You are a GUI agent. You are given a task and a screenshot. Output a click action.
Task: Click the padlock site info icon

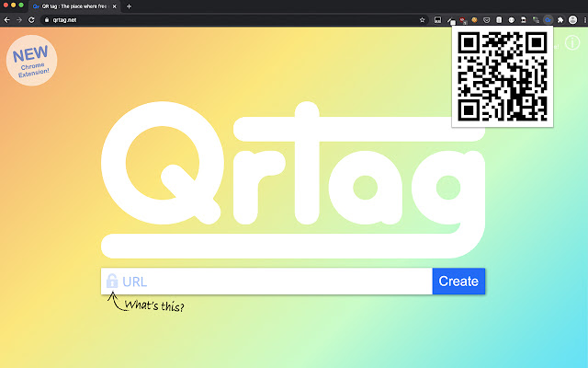point(47,20)
